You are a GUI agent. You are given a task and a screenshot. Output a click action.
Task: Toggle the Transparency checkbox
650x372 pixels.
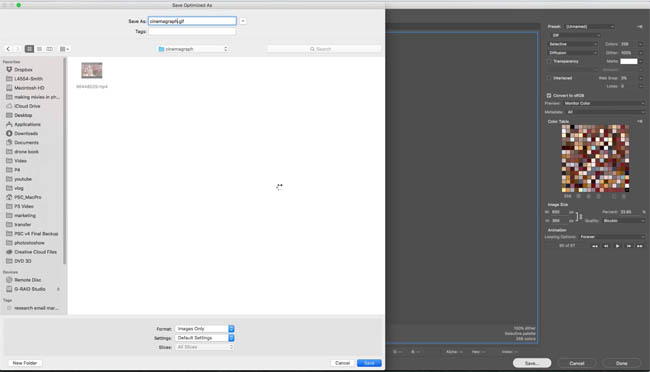549,61
